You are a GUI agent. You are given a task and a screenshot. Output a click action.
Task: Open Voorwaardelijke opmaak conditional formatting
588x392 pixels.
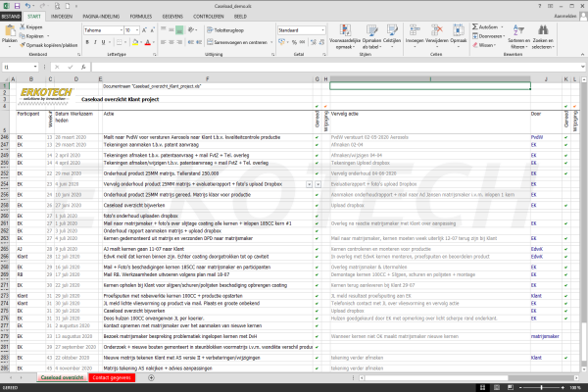(347, 35)
